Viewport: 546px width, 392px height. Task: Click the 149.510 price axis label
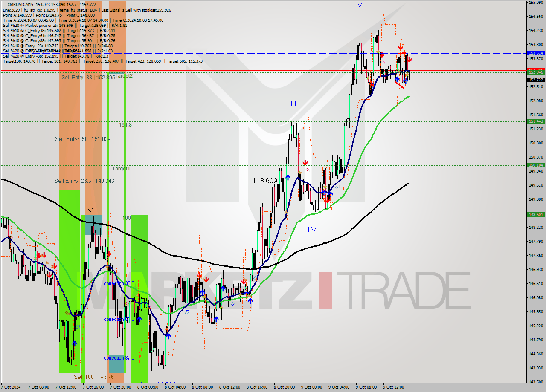[x=536, y=185]
